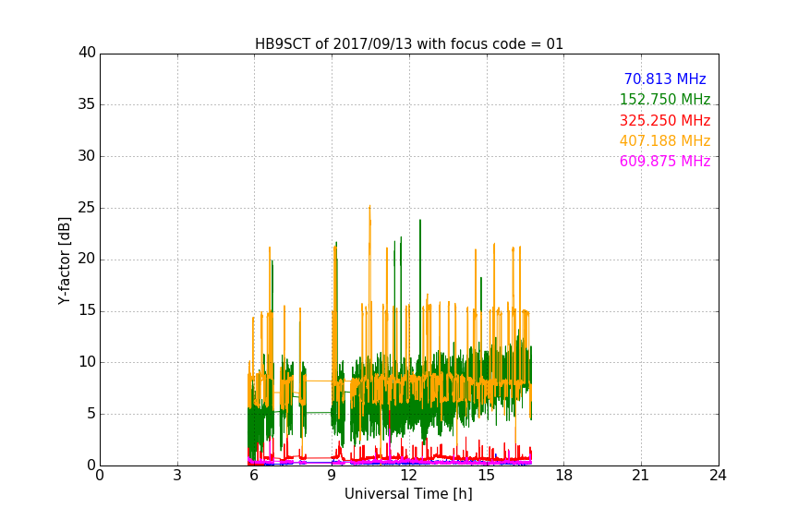Click the y-axis tick label 35

point(87,104)
